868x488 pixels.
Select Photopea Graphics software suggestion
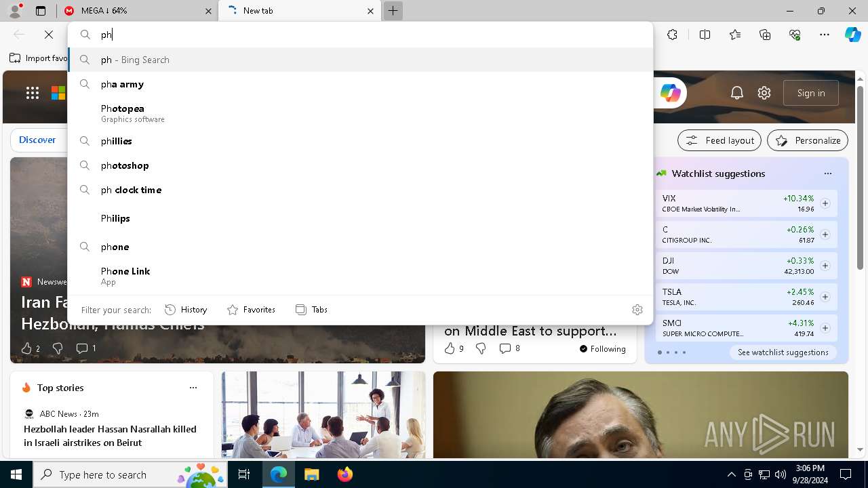coord(360,113)
